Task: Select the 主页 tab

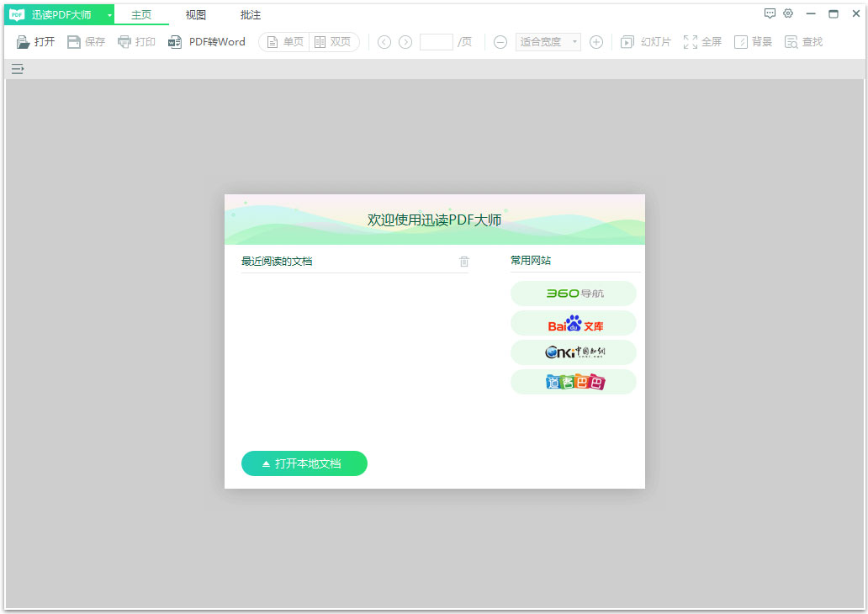Action: [141, 15]
